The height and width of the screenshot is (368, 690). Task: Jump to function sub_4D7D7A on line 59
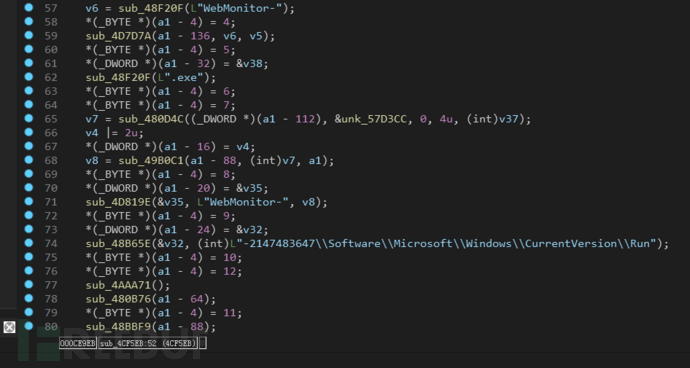[x=113, y=36]
